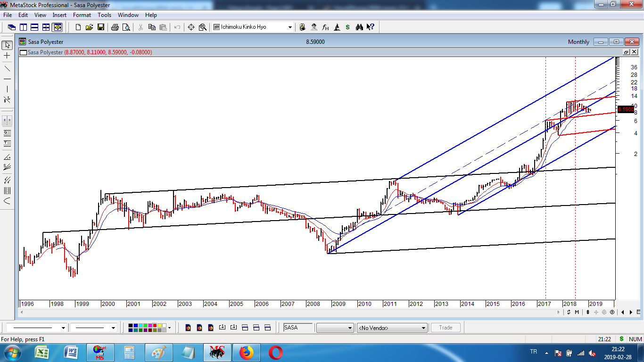The width and height of the screenshot is (644, 362).
Task: Expand the color palette dropdown arrow
Action: click(169, 328)
